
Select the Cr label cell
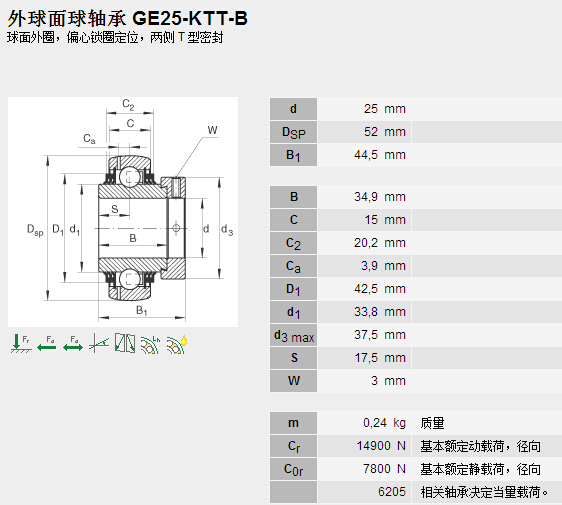coord(294,446)
